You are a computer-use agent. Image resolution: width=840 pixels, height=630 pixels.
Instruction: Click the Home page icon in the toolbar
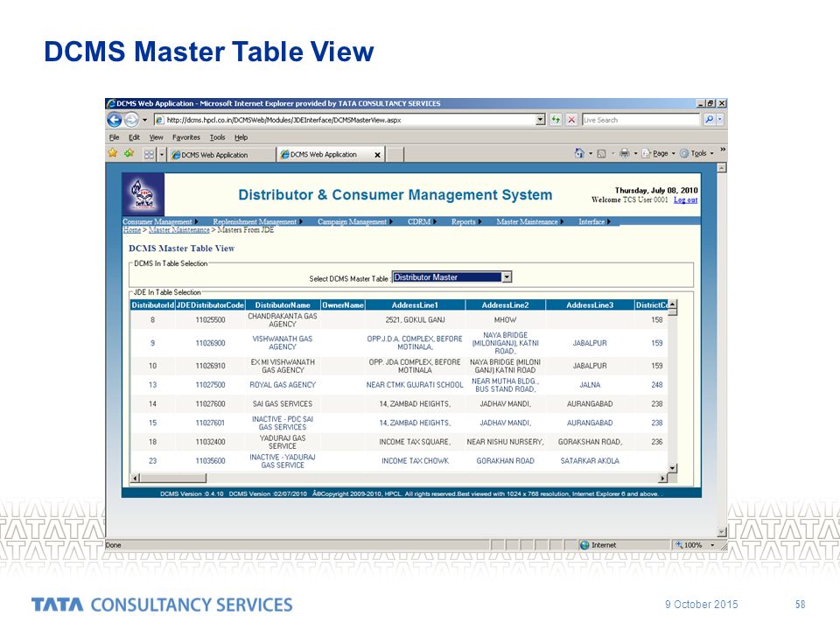[579, 153]
